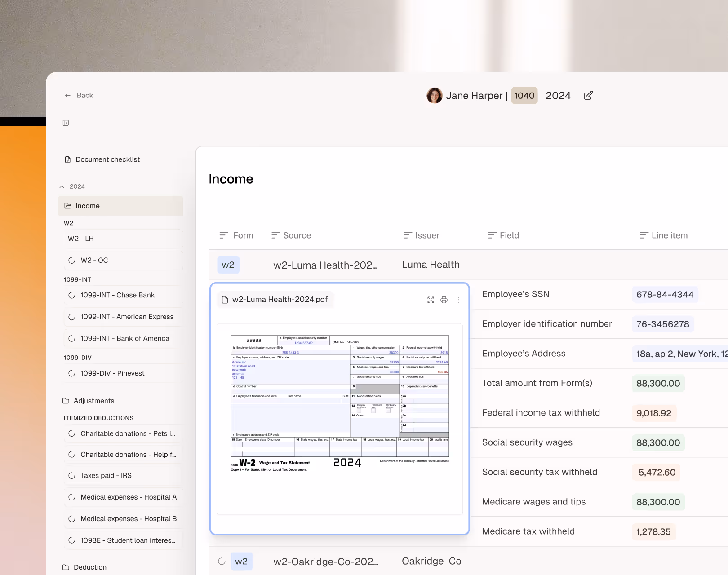The height and width of the screenshot is (575, 728).
Task: Go back using the Back arrow
Action: [x=79, y=95]
